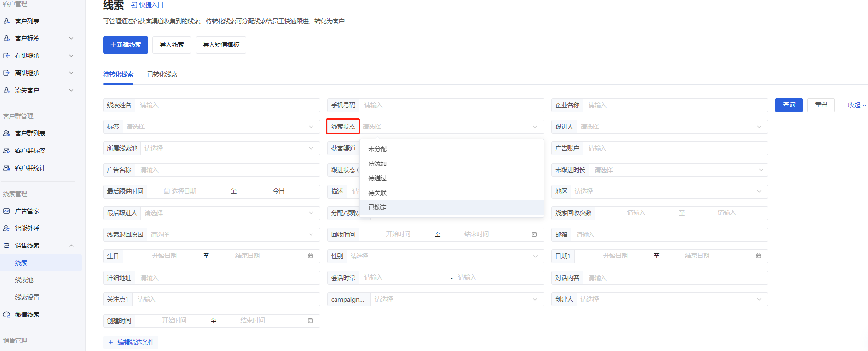Click the 查询 button

[789, 105]
